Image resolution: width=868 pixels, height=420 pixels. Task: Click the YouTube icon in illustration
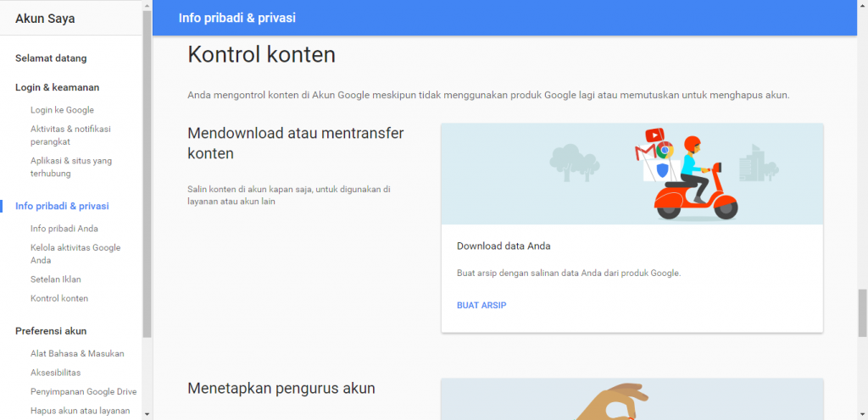(x=654, y=135)
